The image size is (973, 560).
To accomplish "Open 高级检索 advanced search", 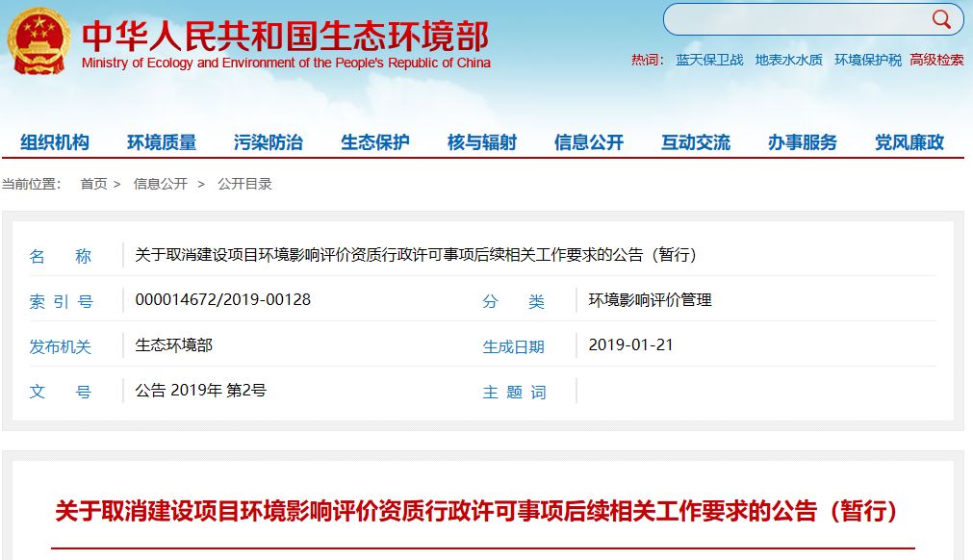I will tap(936, 60).
